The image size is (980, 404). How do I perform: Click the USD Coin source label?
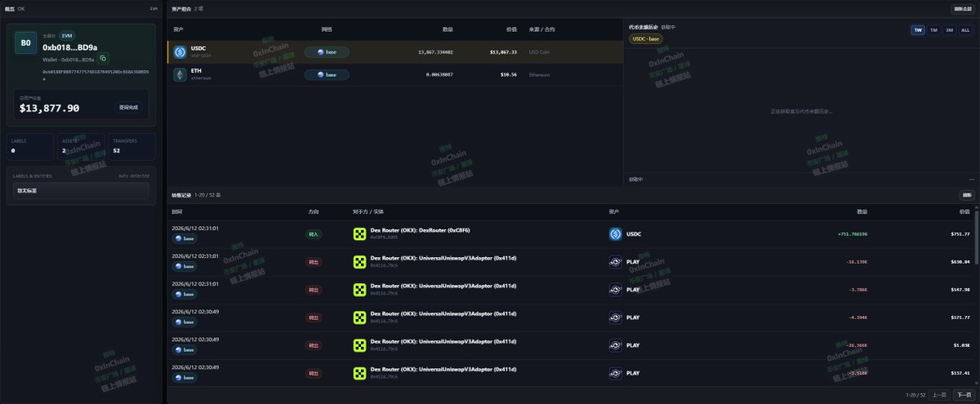tap(539, 51)
